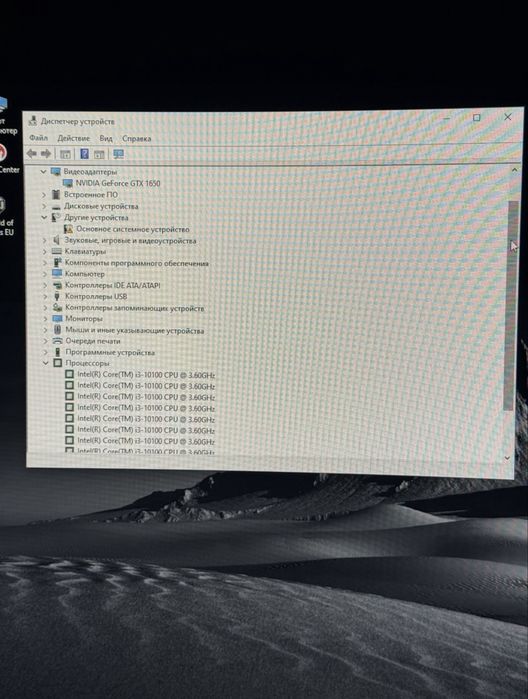The image size is (528, 699).
Task: Select mouse icon of Мыши и иные указывающие устройства
Action: (x=58, y=330)
